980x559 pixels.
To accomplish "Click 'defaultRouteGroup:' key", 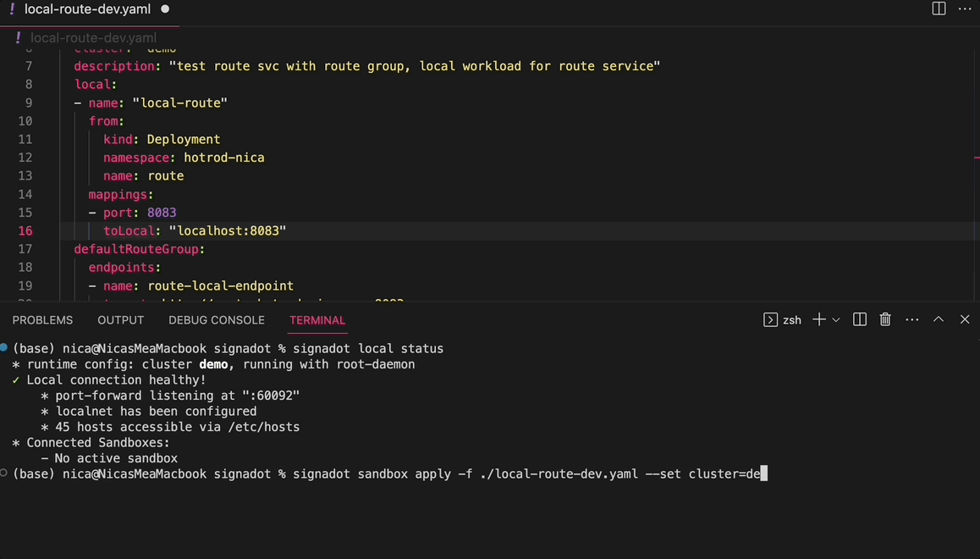I will [140, 249].
